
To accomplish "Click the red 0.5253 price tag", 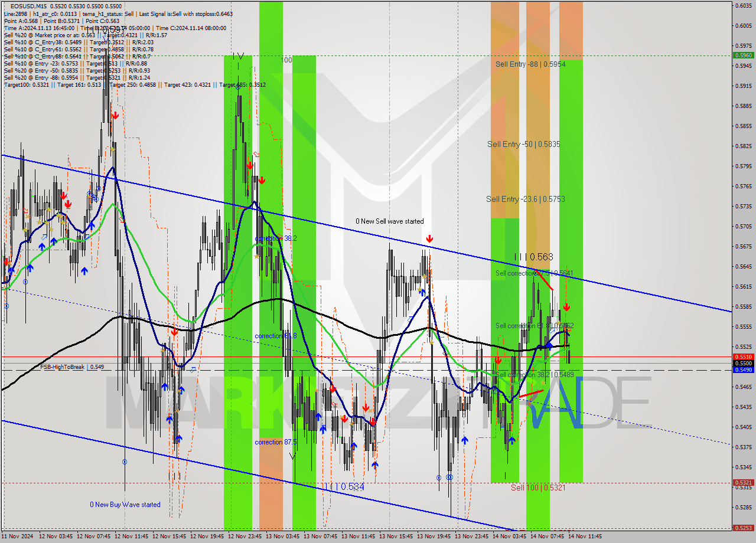I will 743,528.
